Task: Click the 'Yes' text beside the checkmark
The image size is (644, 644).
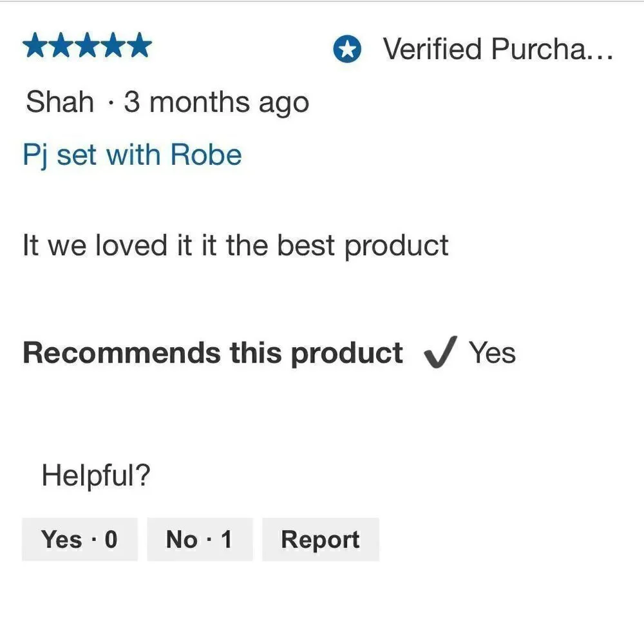Action: coord(492,353)
